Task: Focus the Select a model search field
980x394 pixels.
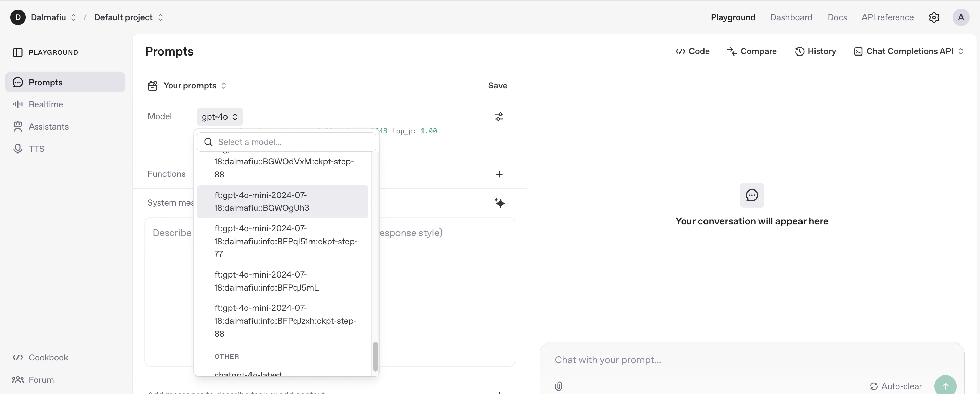Action: [x=293, y=142]
